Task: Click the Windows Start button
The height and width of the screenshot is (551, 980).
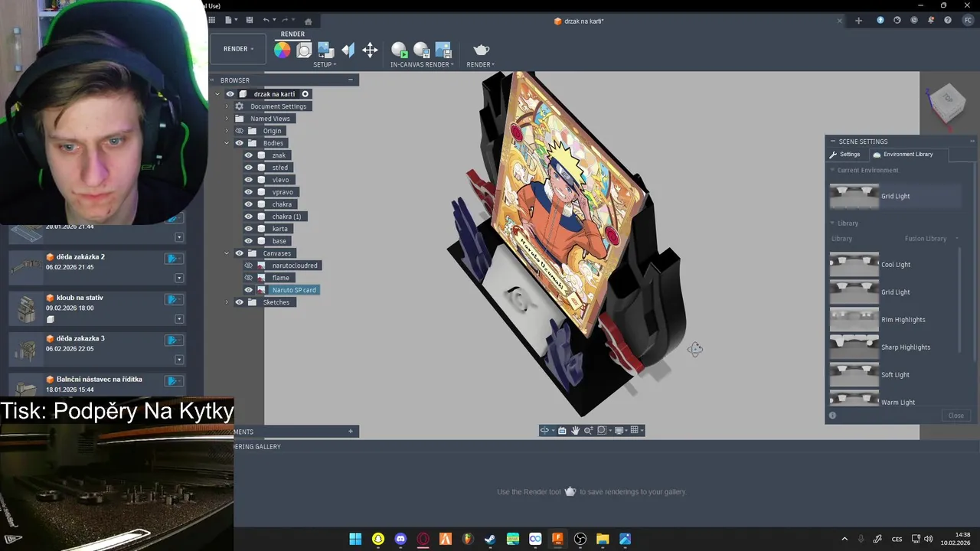Action: 355,539
